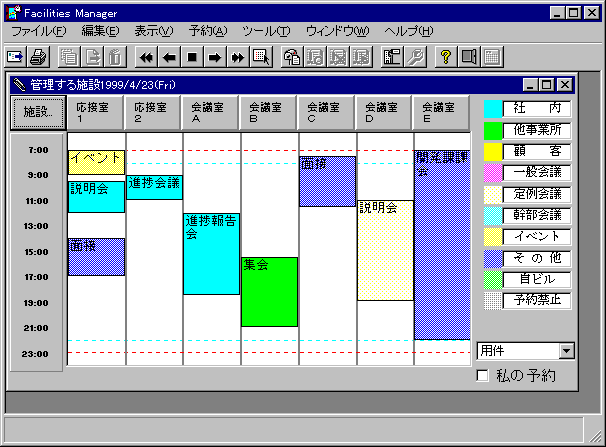Click the 応接室 1 column header
The image size is (606, 447).
click(95, 112)
